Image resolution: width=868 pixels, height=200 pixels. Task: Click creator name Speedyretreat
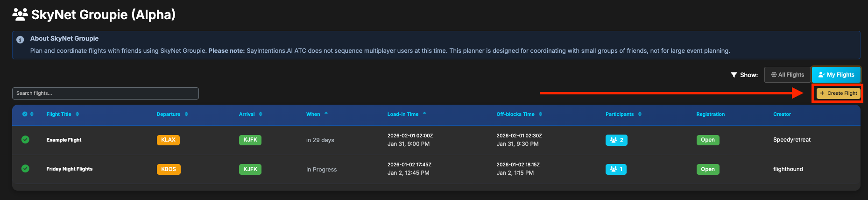(792, 140)
